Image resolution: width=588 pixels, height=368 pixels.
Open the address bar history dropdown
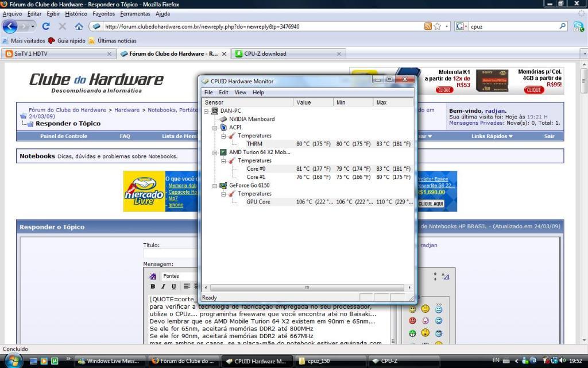(x=446, y=26)
